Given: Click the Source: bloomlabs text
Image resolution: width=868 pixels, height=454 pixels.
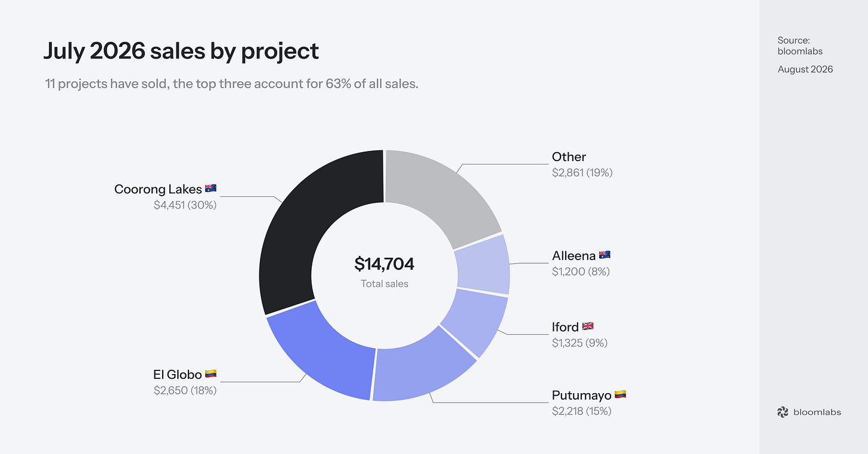Looking at the screenshot, I should pos(800,45).
